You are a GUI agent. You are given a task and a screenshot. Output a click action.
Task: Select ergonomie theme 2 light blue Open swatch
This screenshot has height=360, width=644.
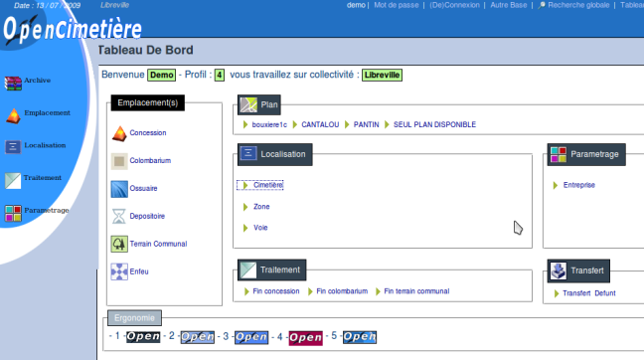coord(198,337)
